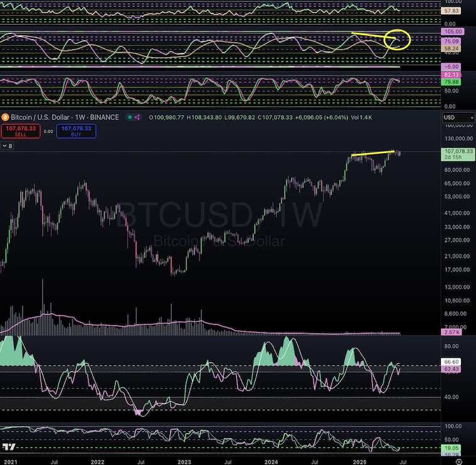Click the change +6,096.05 (+6.04%)

point(322,117)
